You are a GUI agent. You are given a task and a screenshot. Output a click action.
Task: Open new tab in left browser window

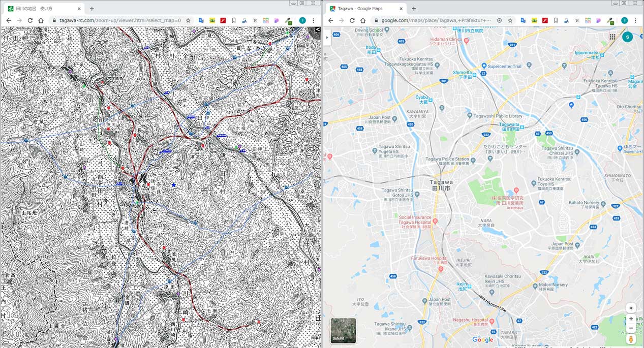(x=91, y=9)
